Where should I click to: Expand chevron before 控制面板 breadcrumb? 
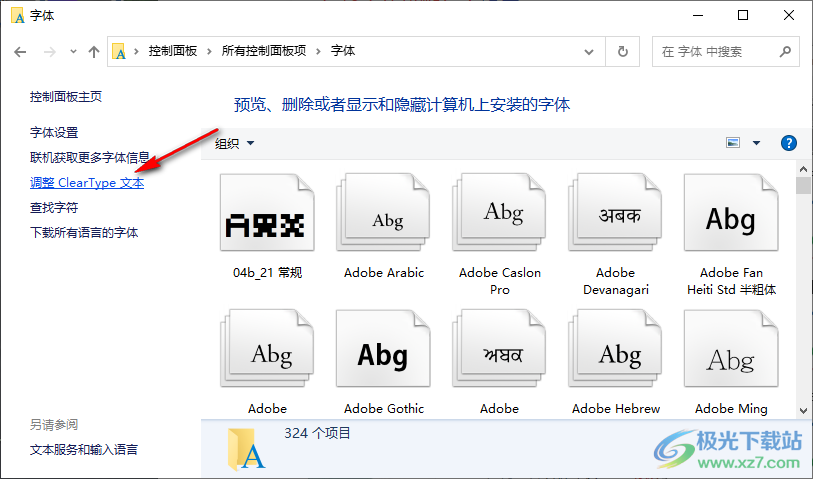click(136, 51)
